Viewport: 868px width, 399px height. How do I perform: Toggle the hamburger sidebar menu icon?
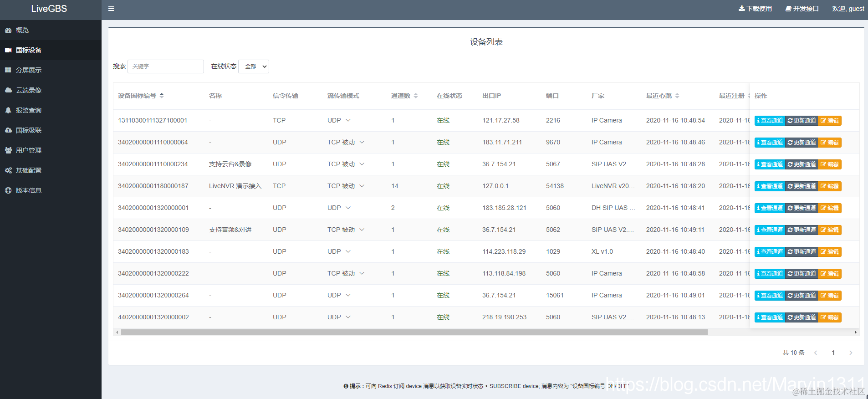click(111, 9)
